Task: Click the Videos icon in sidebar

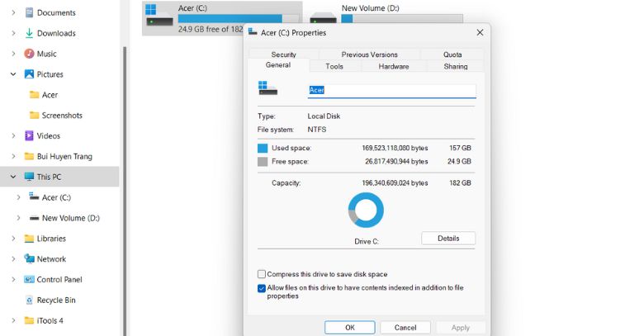Action: click(29, 136)
